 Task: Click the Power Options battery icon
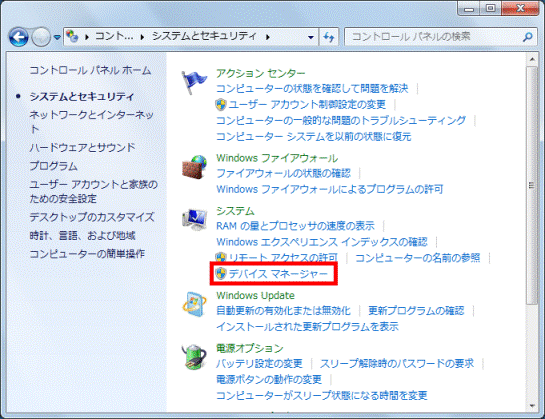[x=194, y=357]
